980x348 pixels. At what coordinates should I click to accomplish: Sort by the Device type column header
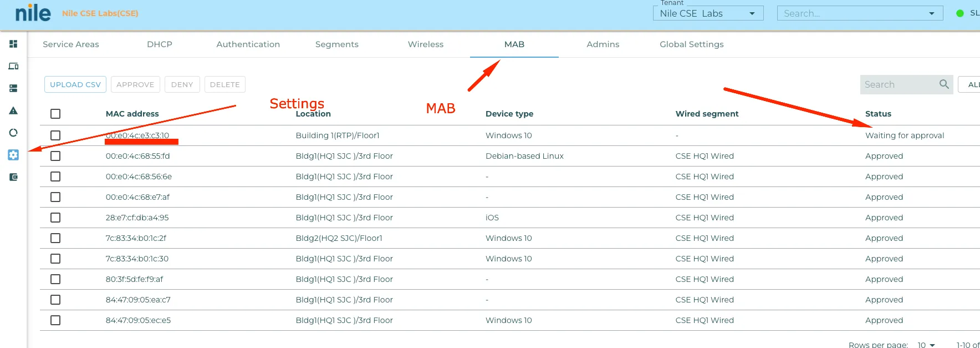509,114
